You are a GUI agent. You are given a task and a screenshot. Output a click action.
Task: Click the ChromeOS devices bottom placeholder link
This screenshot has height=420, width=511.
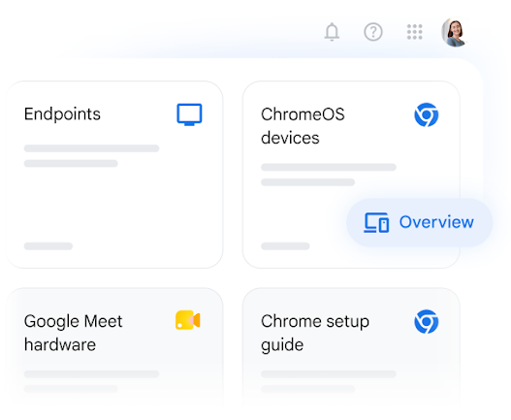[x=285, y=246]
